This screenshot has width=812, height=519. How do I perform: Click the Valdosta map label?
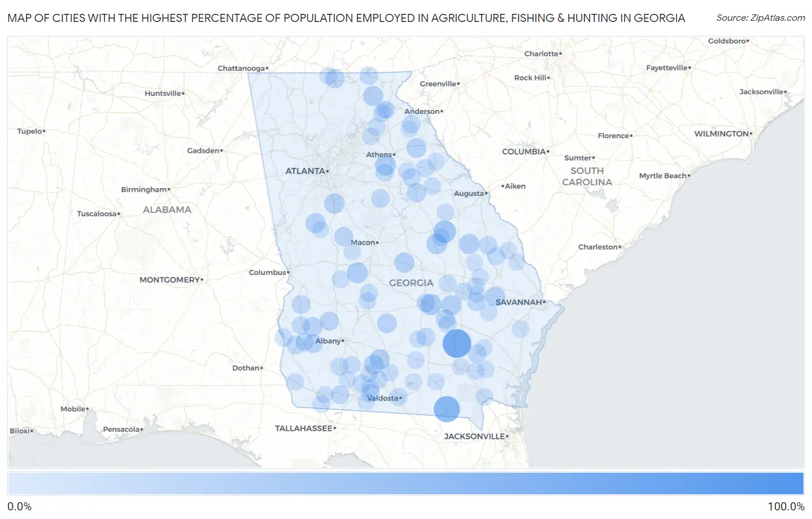[x=382, y=398]
